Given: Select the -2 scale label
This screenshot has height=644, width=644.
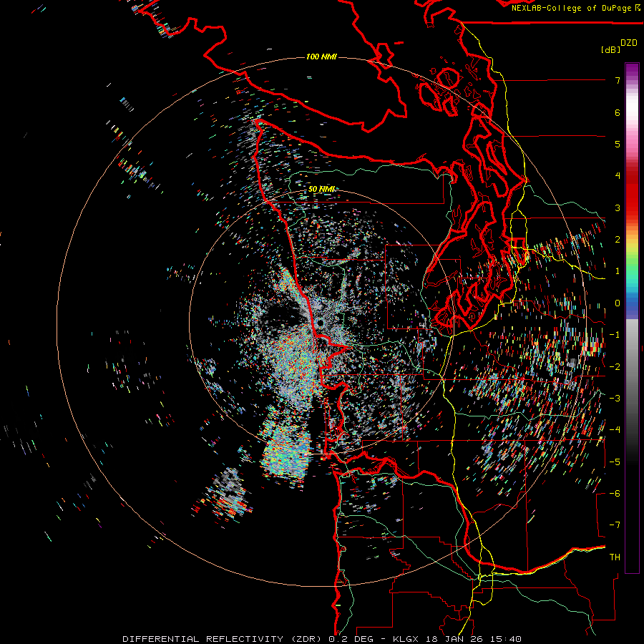Looking at the screenshot, I should (615, 367).
